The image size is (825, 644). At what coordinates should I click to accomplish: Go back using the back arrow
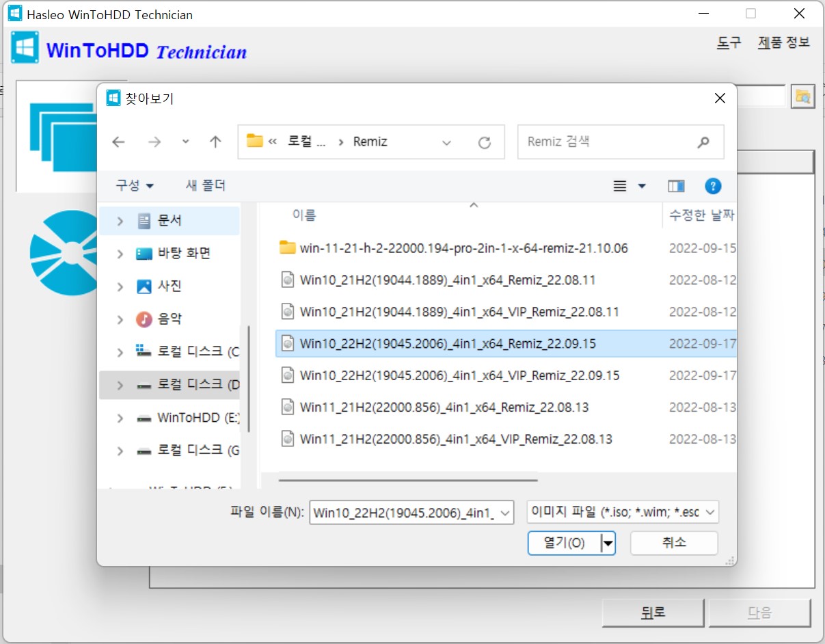point(119,142)
